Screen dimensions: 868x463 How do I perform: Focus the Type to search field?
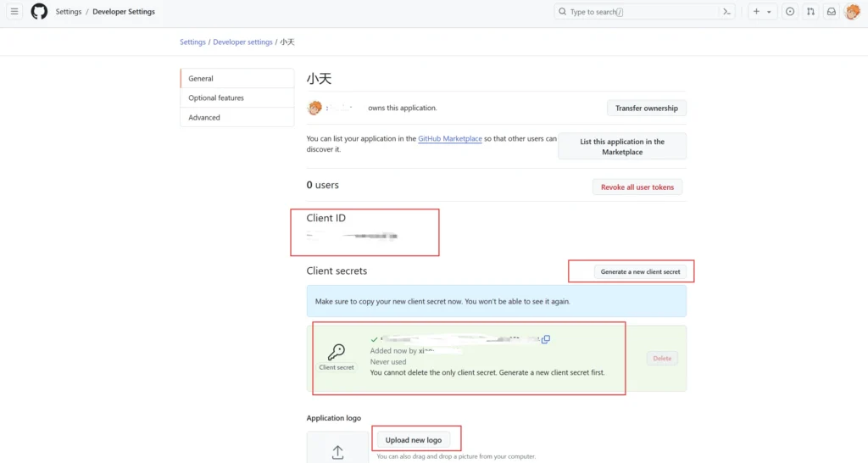[x=636, y=12]
